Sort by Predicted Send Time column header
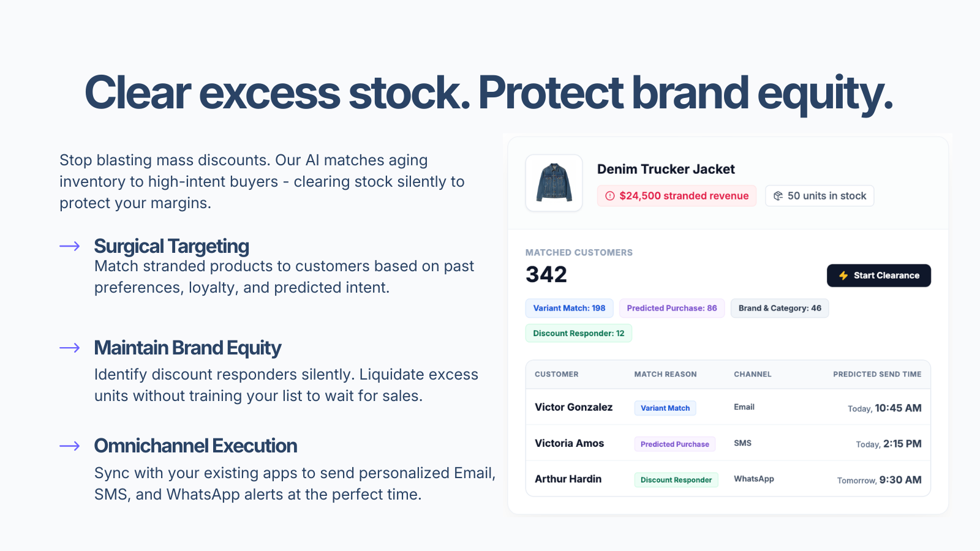This screenshot has height=551, width=980. pos(877,374)
